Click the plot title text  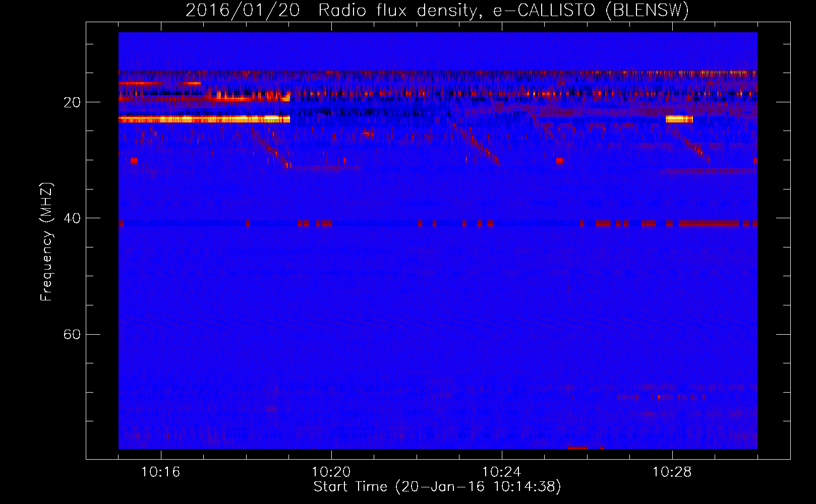(x=437, y=11)
